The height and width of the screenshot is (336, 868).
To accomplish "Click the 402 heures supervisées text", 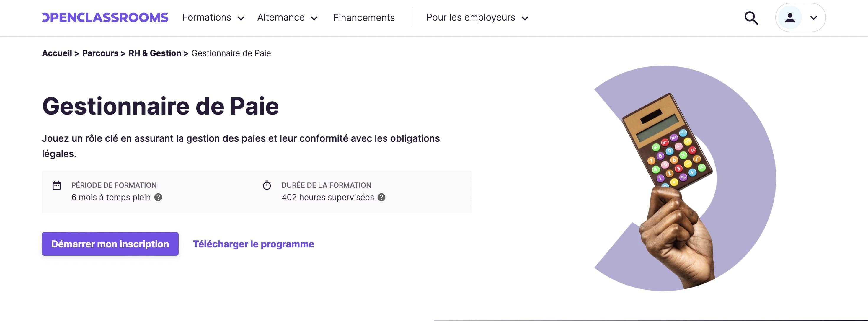I will pos(327,197).
